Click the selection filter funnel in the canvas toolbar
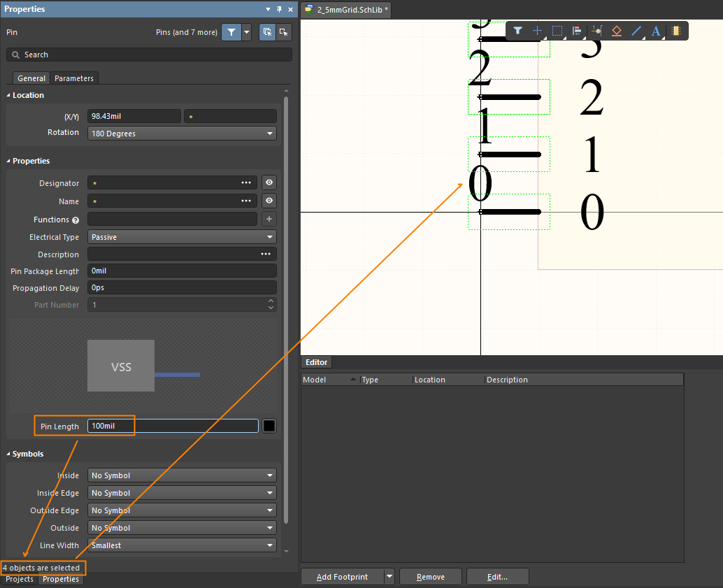Screen dimensions: 723x588 [x=517, y=31]
